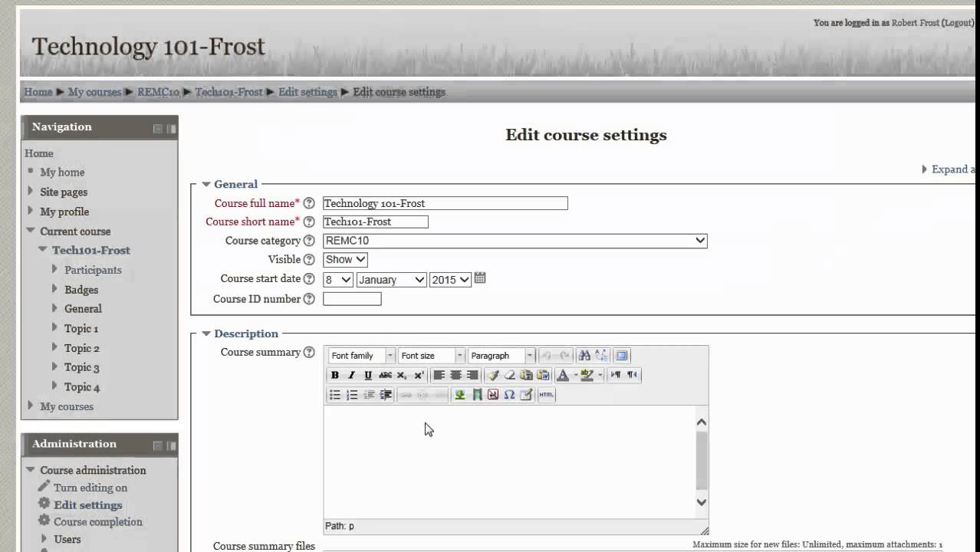The width and height of the screenshot is (980, 552).
Task: Open the Font size dropdown
Action: pos(431,356)
